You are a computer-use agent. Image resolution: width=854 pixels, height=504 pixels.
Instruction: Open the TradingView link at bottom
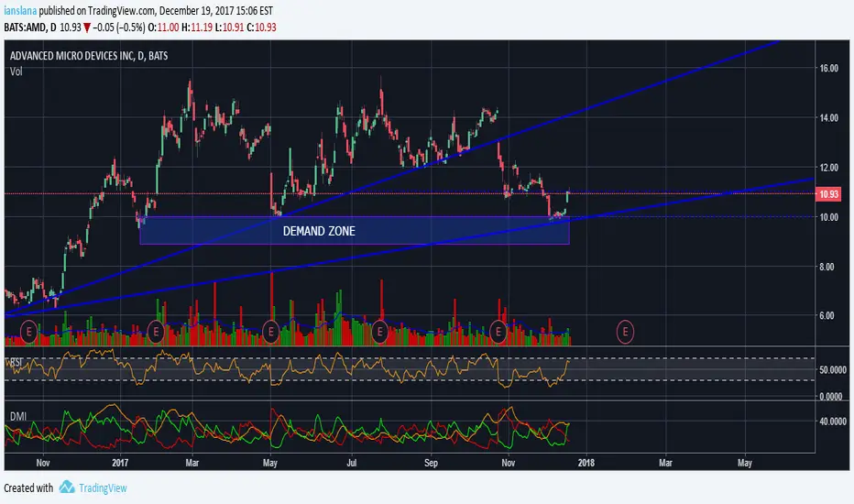(103, 488)
